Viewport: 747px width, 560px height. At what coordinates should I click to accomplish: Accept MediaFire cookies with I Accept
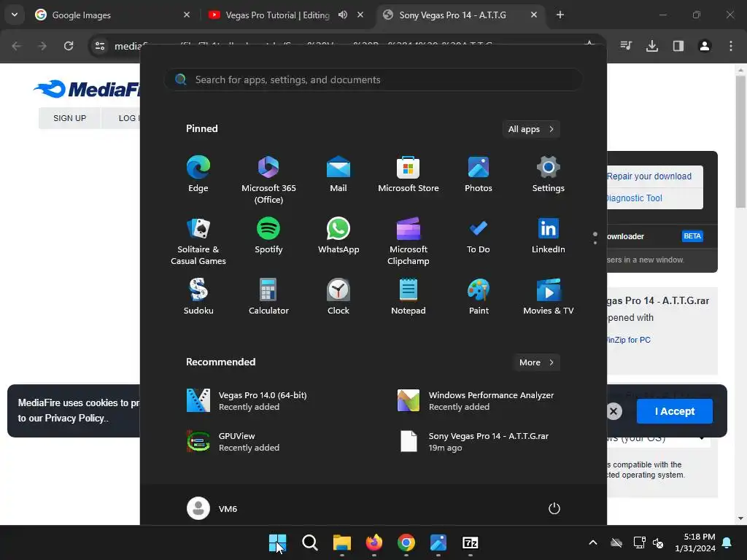tap(675, 411)
